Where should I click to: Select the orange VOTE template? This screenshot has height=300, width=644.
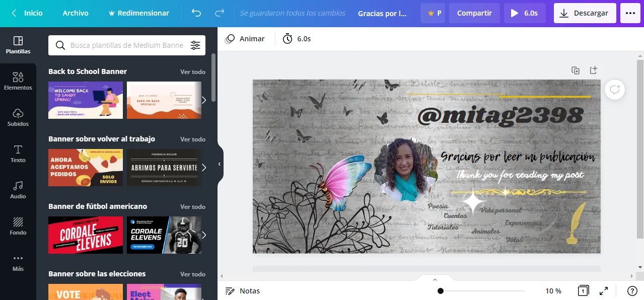click(86, 292)
